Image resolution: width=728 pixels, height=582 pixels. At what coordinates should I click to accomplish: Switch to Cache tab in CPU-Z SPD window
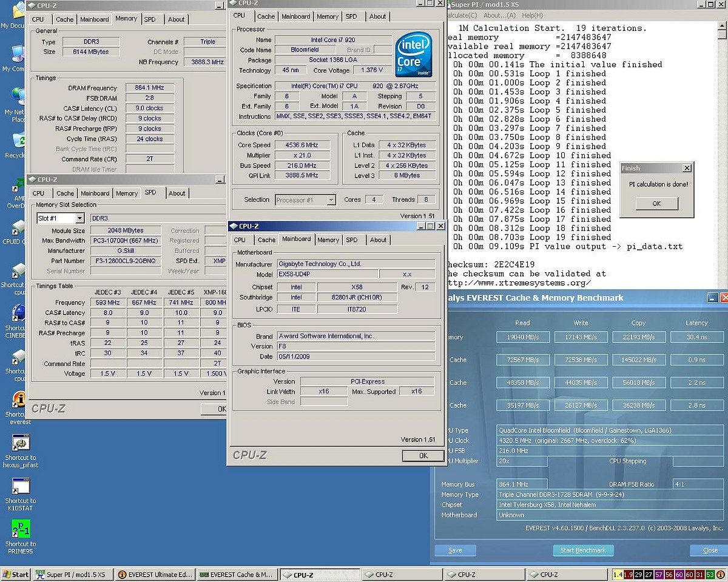click(65, 193)
